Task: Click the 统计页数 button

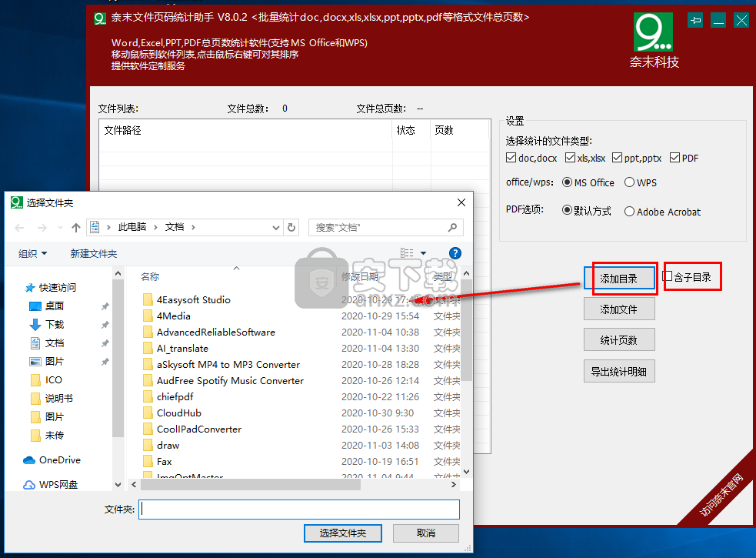Action: click(x=619, y=340)
